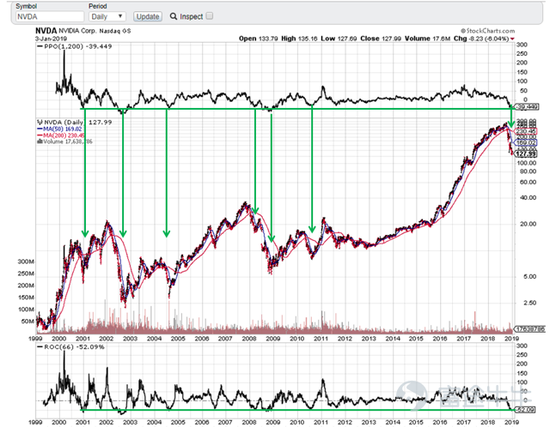Click the 3-Jan-2019 date label
The height and width of the screenshot is (427, 550).
pos(51,39)
